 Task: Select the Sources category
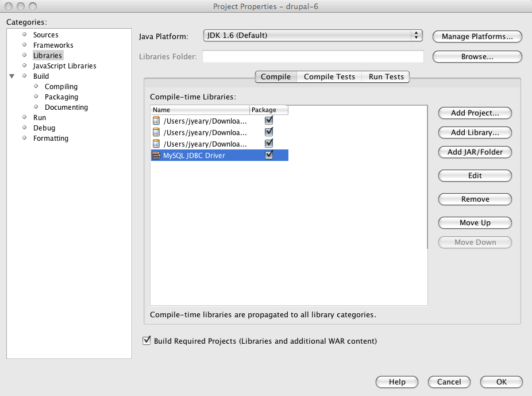point(46,35)
